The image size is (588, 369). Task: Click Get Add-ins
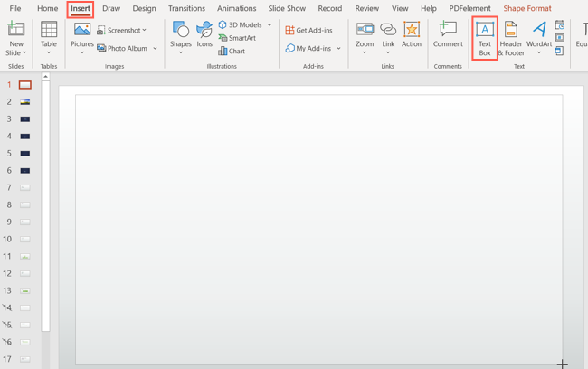point(309,31)
